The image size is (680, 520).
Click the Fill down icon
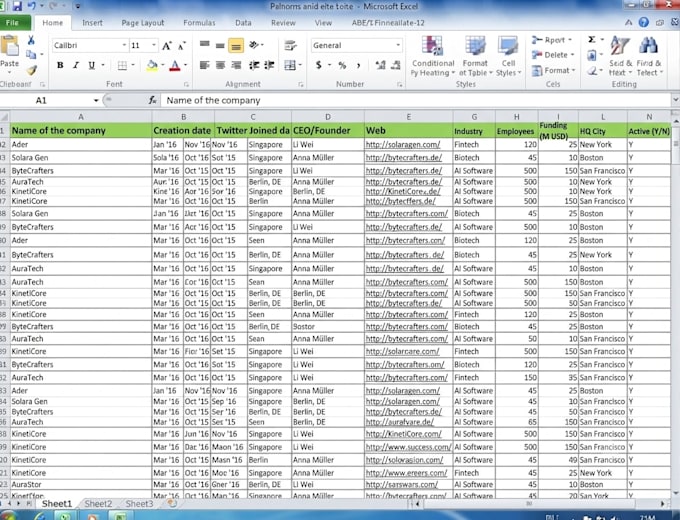coord(592,55)
